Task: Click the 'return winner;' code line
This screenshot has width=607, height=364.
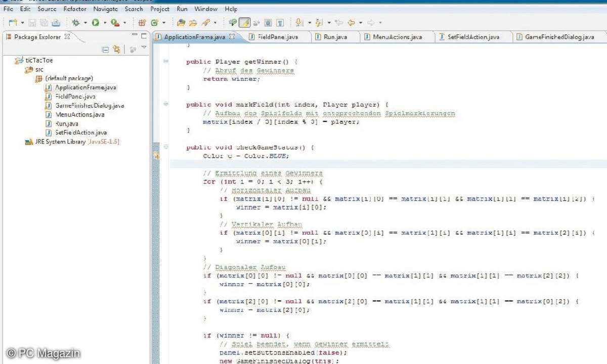Action: pos(231,79)
